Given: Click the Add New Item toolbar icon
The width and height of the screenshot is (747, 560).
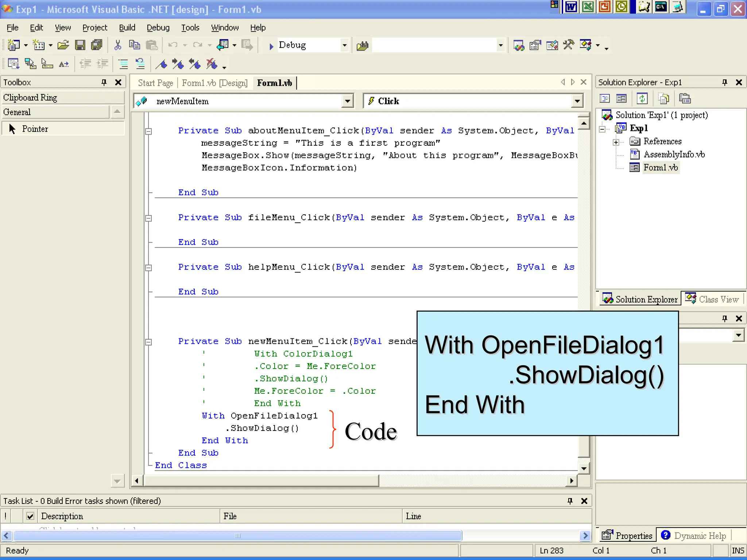Looking at the screenshot, I should [39, 45].
